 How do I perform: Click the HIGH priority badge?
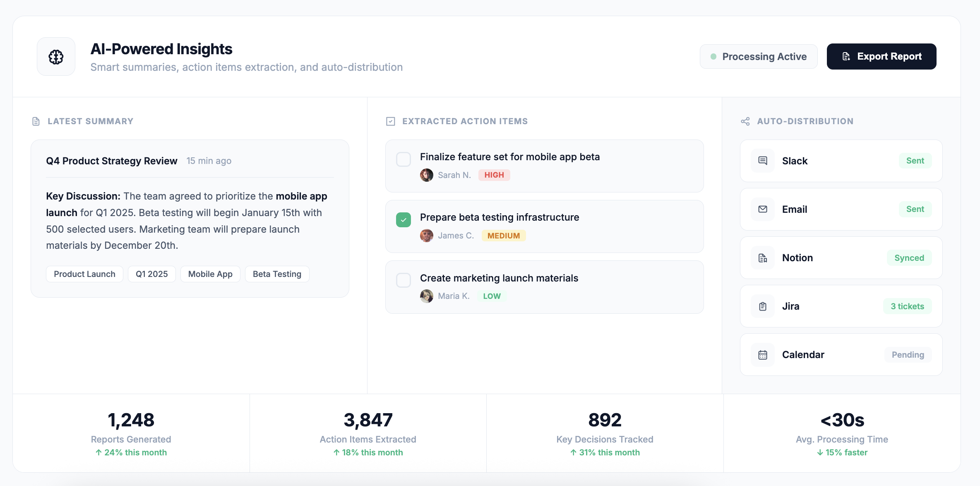point(494,175)
